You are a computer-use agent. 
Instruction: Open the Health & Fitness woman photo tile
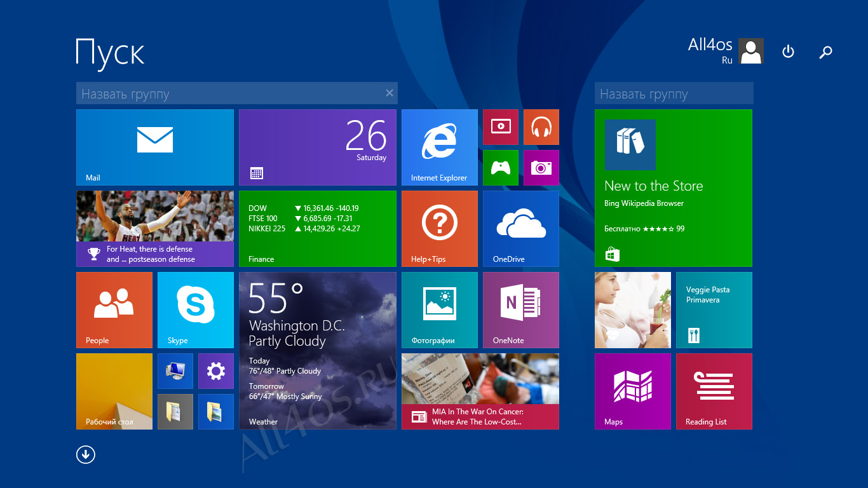click(x=633, y=310)
